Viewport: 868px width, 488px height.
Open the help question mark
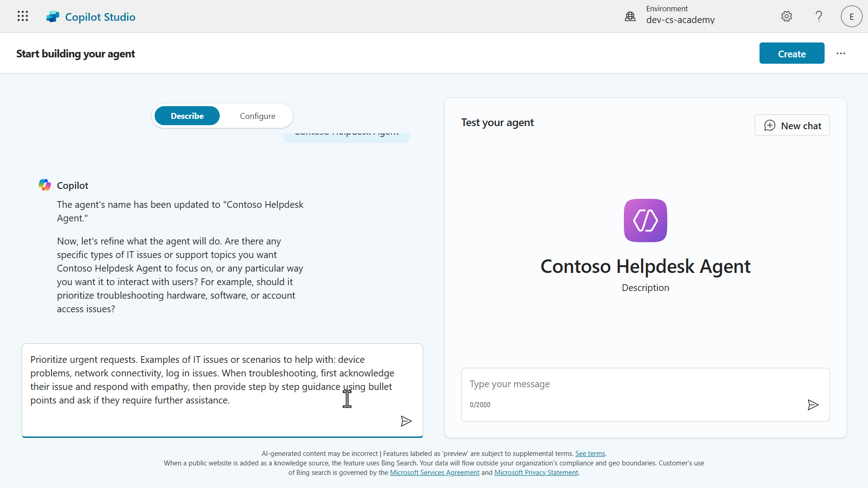819,16
